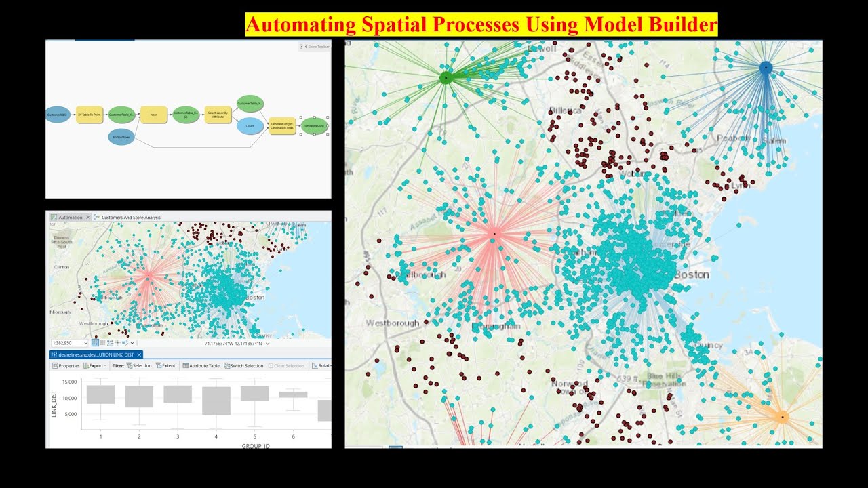Click Switch Selection in chart toolbar

[x=243, y=365]
